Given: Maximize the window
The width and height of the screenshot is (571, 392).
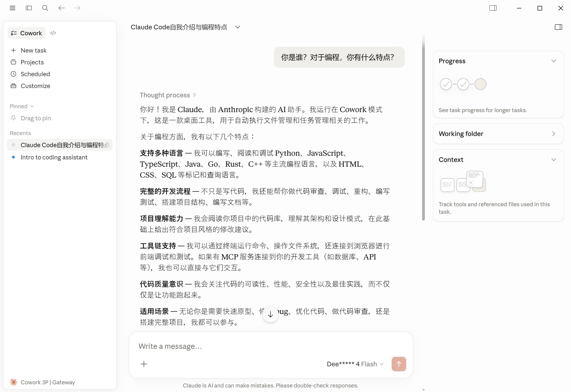Looking at the screenshot, I should 540,8.
